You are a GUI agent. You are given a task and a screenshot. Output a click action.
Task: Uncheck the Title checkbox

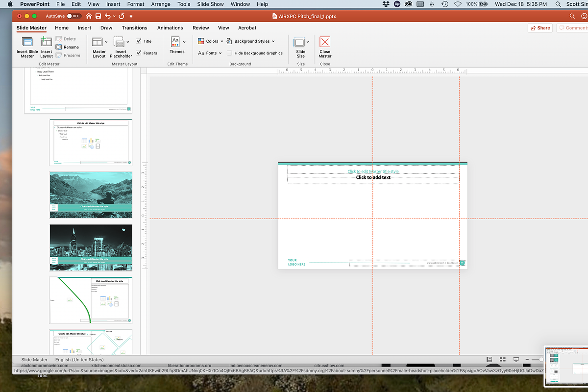139,41
